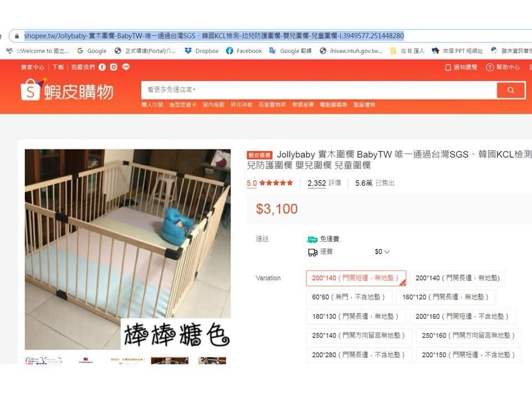Click the orange search magnifier button
Image resolution: width=532 pixels, height=398 pixels.
510,90
